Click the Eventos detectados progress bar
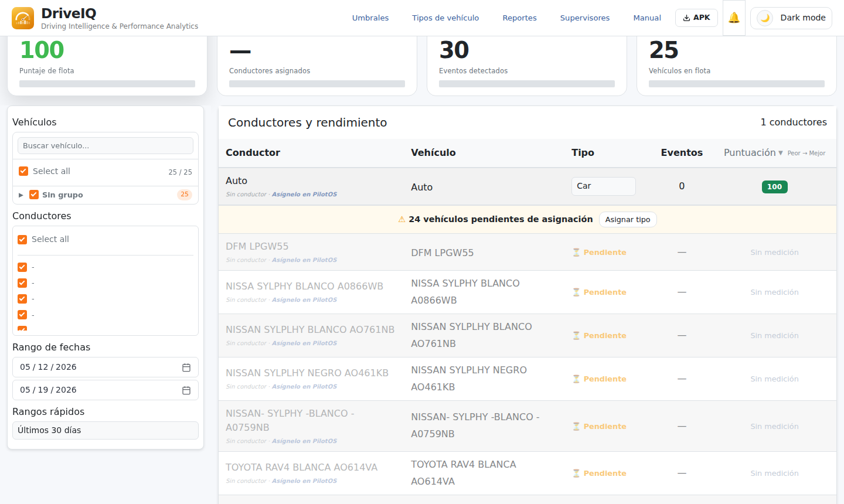 [x=527, y=84]
